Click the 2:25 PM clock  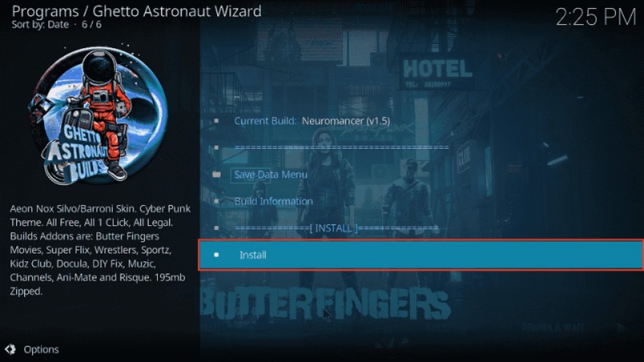(596, 17)
